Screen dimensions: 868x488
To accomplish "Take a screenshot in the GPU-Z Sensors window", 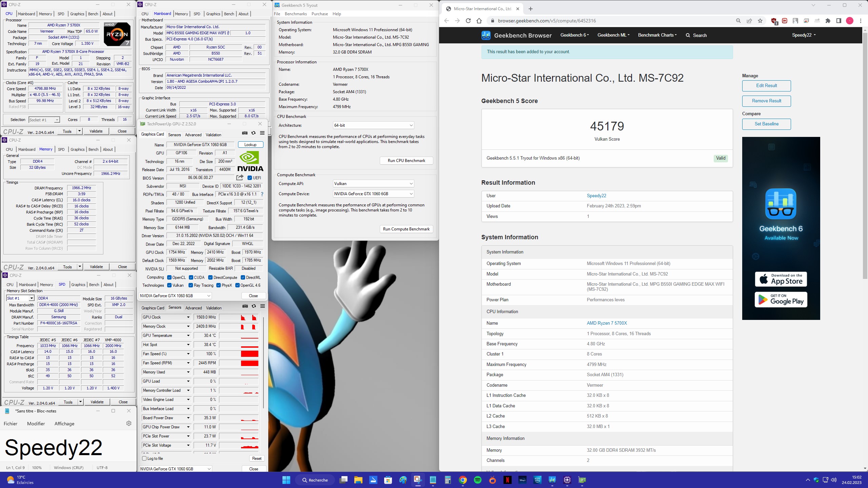I will click(x=245, y=306).
